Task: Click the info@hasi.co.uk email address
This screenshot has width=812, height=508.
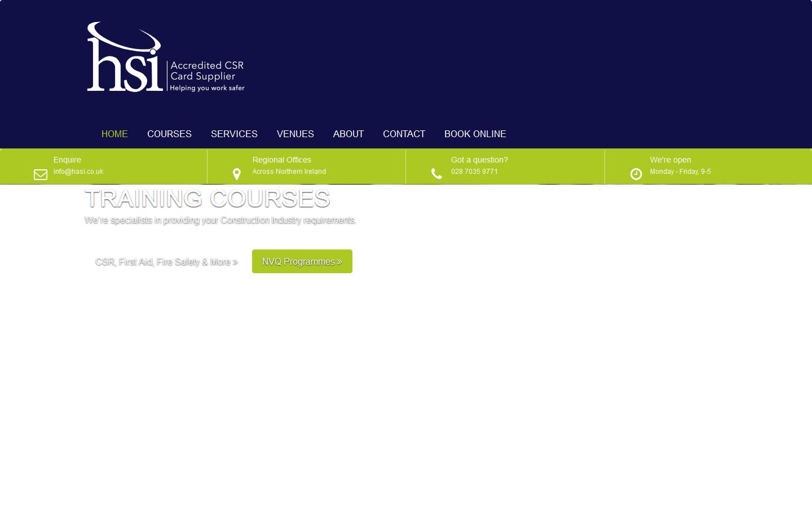Action: tap(78, 171)
